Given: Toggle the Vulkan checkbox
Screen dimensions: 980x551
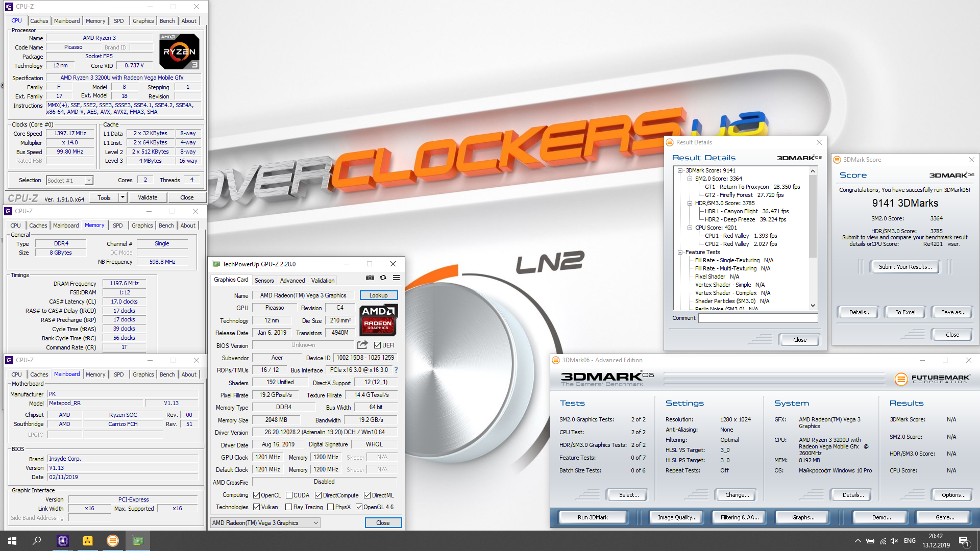Looking at the screenshot, I should coord(257,507).
